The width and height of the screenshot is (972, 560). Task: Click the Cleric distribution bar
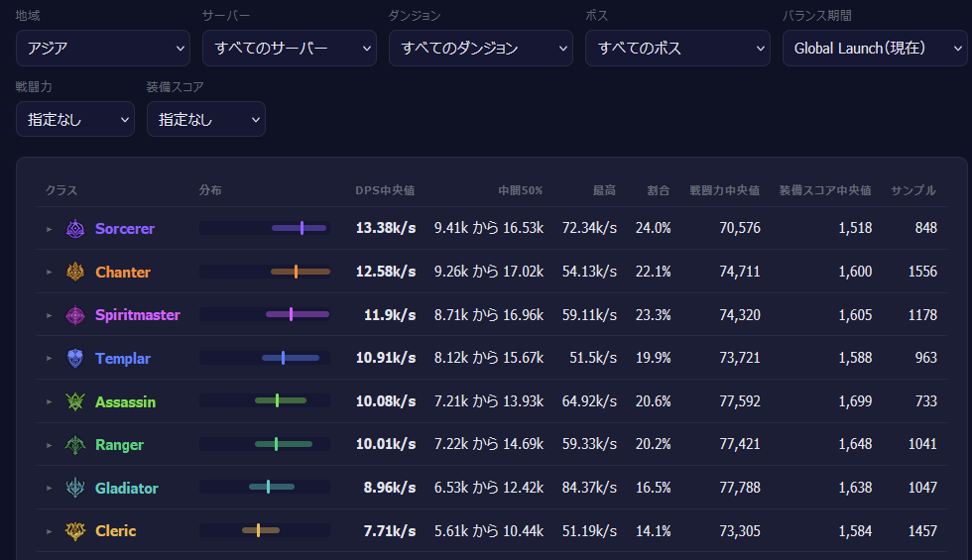[x=265, y=530]
